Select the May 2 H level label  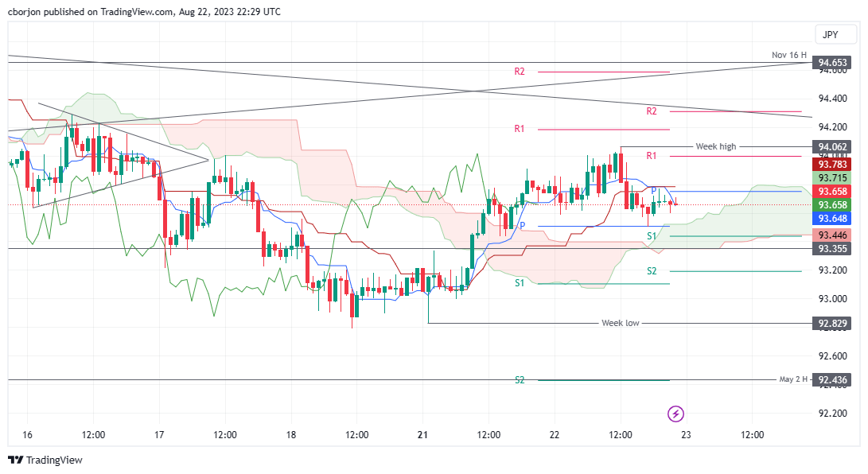[x=793, y=379]
